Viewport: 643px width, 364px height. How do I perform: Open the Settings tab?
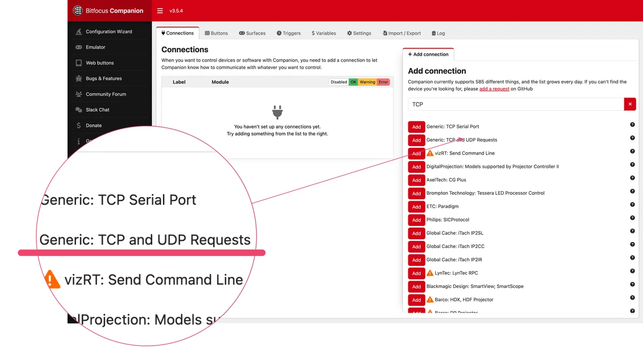tap(359, 33)
